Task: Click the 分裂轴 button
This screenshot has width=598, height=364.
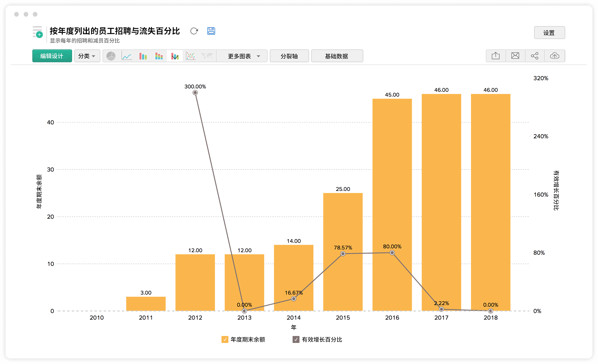Action: pos(289,56)
